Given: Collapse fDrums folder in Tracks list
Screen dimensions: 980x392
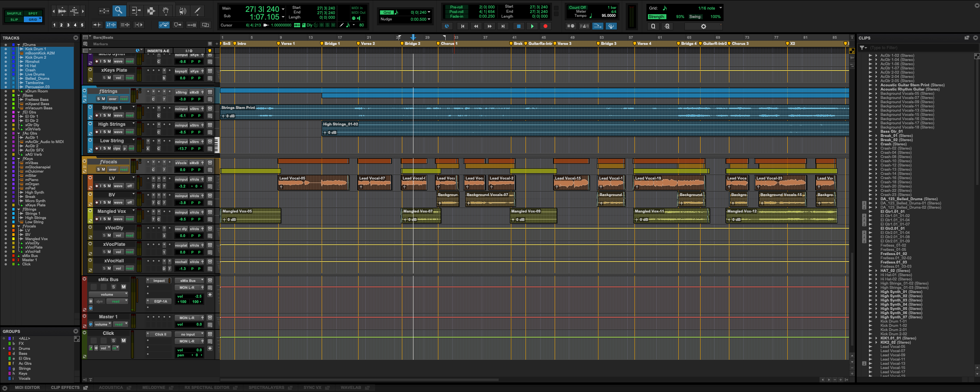Looking at the screenshot, I should pos(18,44).
